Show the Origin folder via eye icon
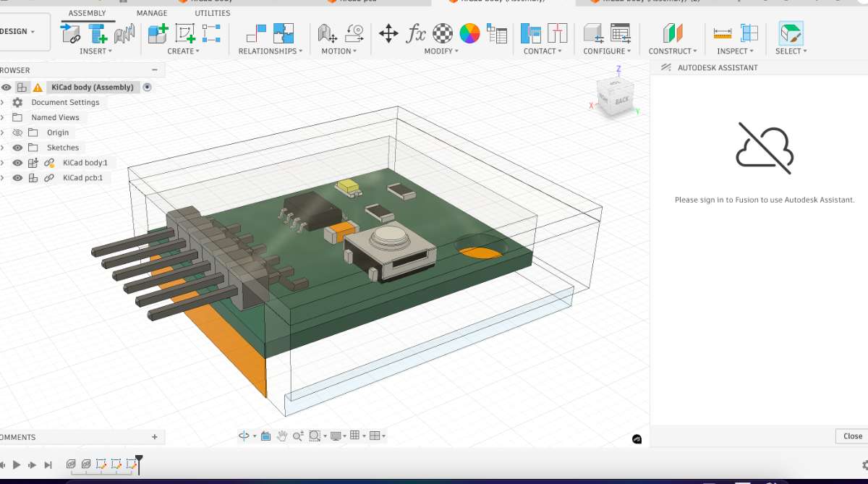The width and height of the screenshot is (868, 484). (x=18, y=132)
